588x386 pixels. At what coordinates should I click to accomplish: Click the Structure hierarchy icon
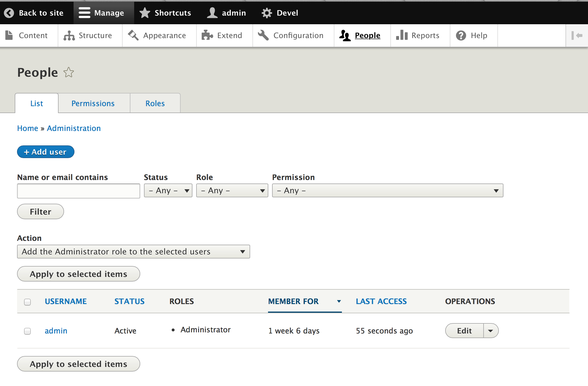tap(69, 35)
